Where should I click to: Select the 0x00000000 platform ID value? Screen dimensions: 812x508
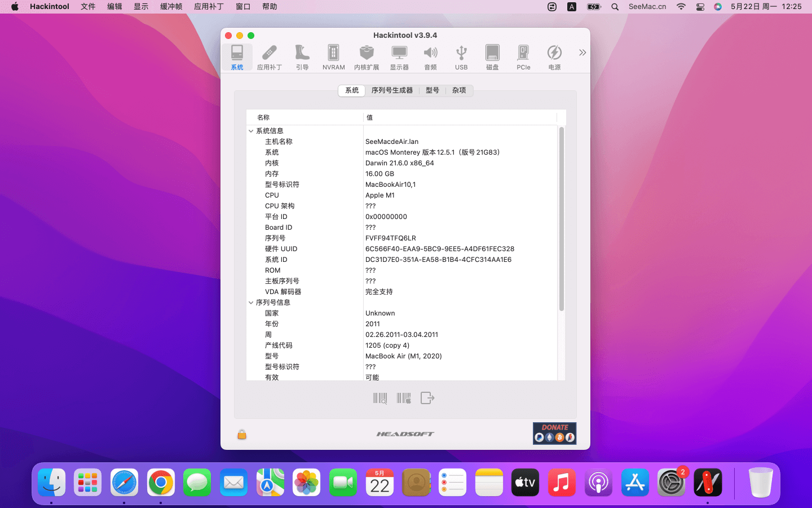coord(386,217)
